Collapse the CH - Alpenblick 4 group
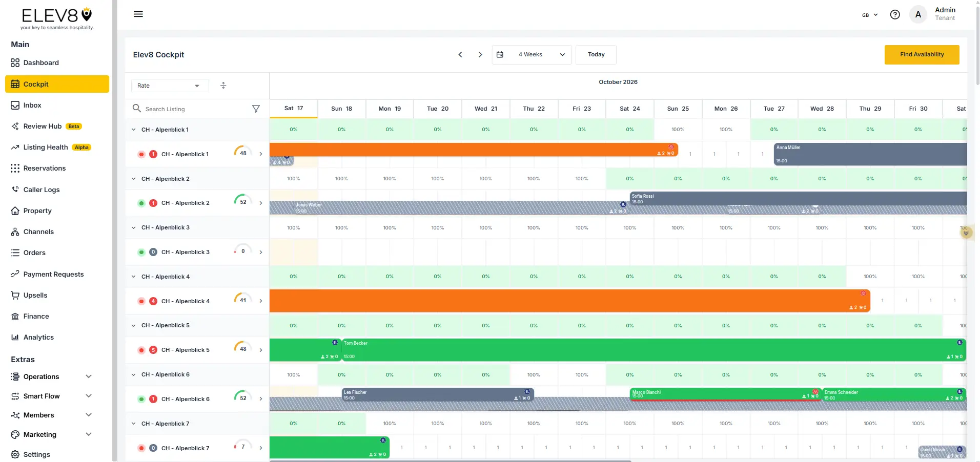 point(134,277)
